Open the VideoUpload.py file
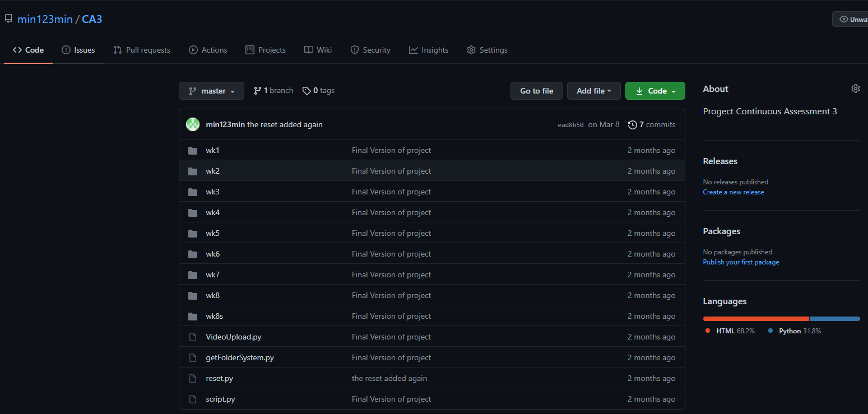This screenshot has width=868, height=414. pyautogui.click(x=234, y=337)
